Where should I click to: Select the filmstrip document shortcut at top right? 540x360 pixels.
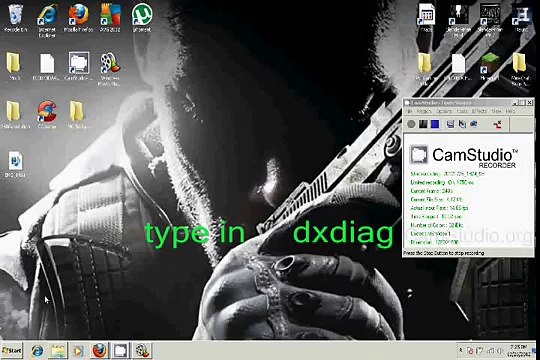[426, 18]
